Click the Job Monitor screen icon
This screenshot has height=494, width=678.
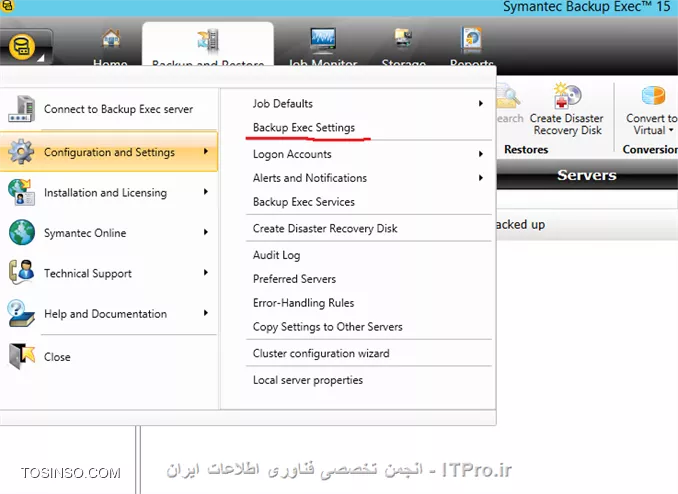[x=323, y=40]
